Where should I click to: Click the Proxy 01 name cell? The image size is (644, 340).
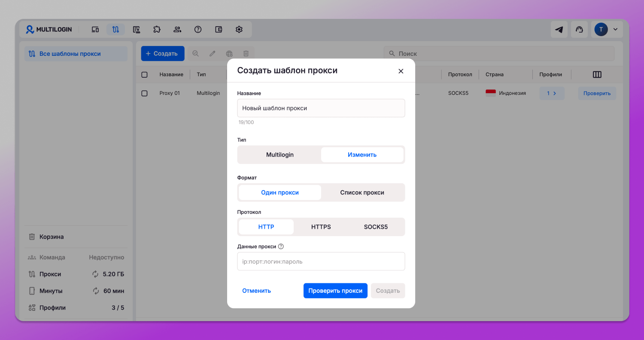click(x=170, y=93)
